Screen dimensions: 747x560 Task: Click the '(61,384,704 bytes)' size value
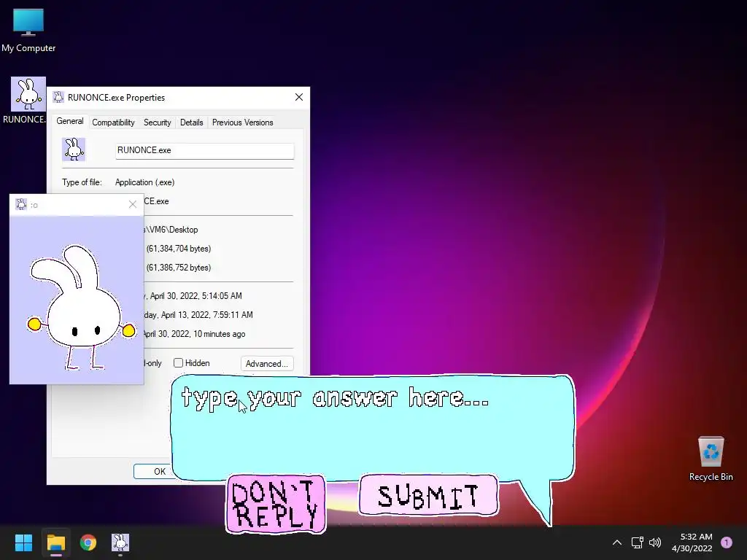coord(179,249)
